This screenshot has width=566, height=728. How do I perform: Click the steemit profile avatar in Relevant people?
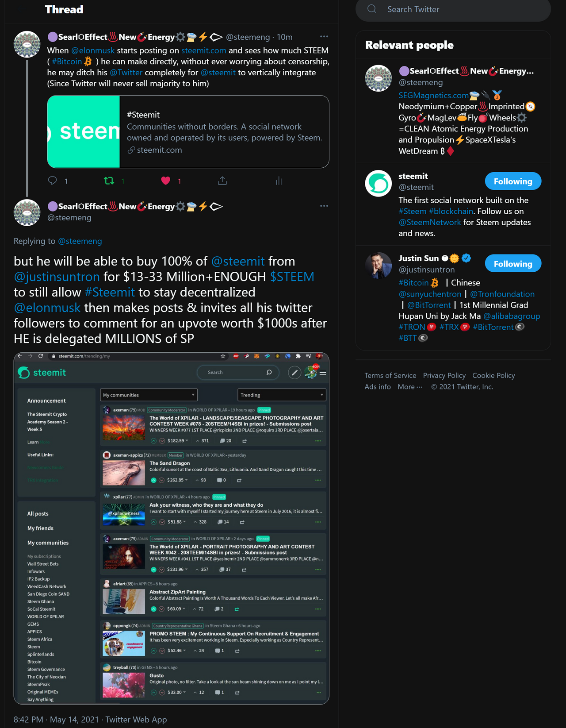tap(379, 183)
